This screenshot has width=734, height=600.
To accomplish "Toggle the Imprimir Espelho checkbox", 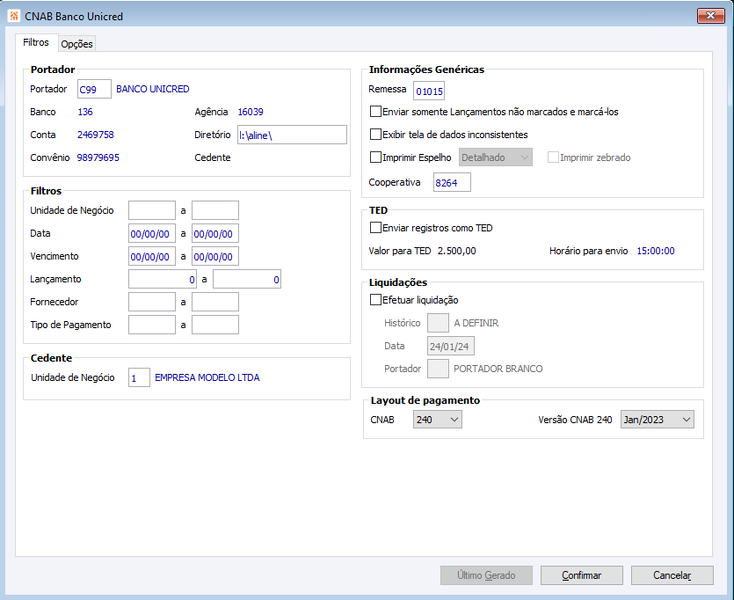I will tap(375, 157).
